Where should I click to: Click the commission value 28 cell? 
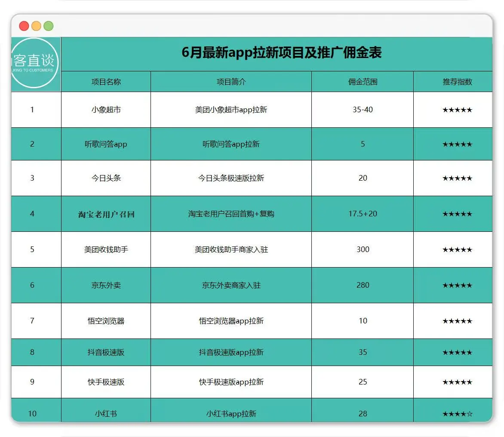coord(363,410)
